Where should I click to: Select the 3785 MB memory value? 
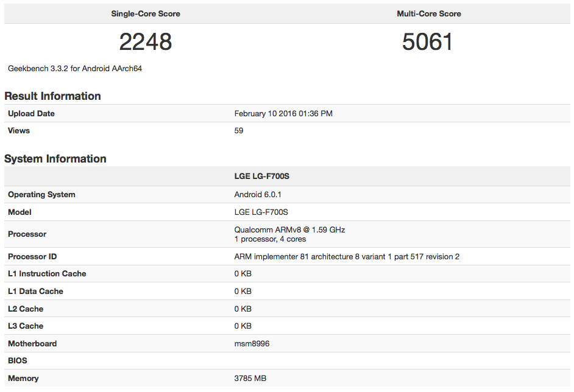pos(250,379)
